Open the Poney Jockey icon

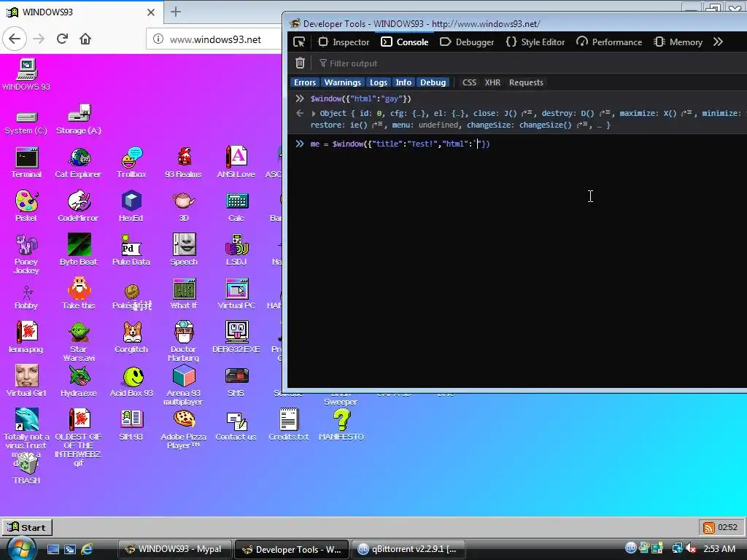point(26,254)
